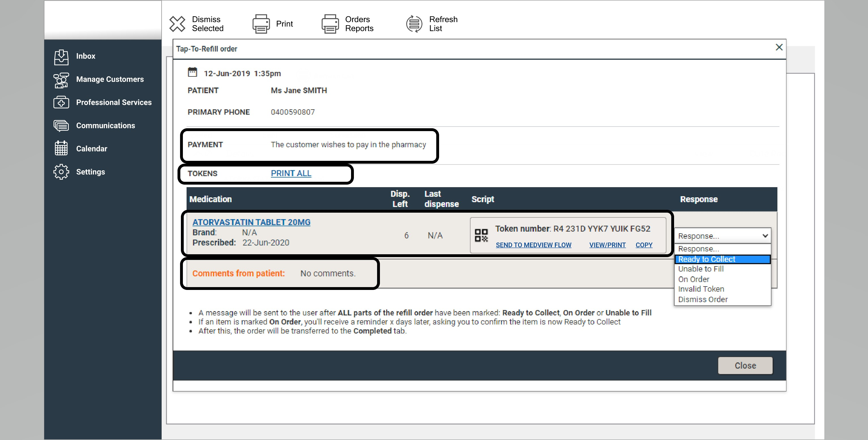Collapse the Response dropdown box
The width and height of the screenshot is (868, 440).
click(x=722, y=236)
